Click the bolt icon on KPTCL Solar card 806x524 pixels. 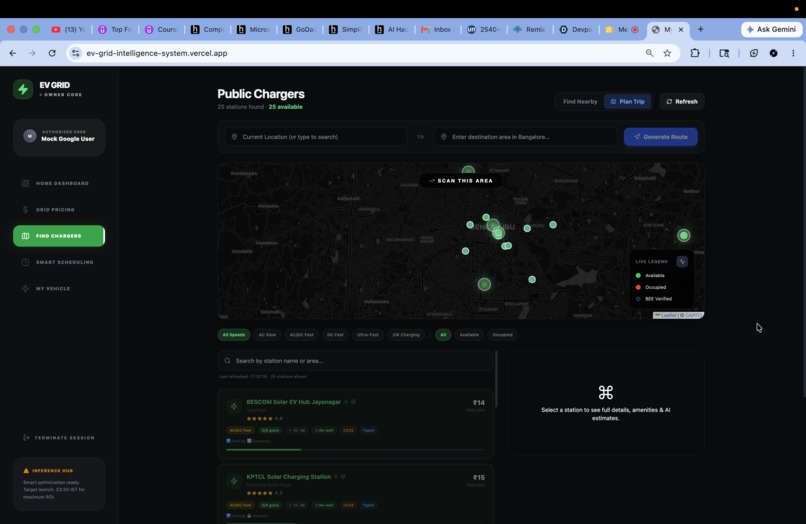coord(234,481)
